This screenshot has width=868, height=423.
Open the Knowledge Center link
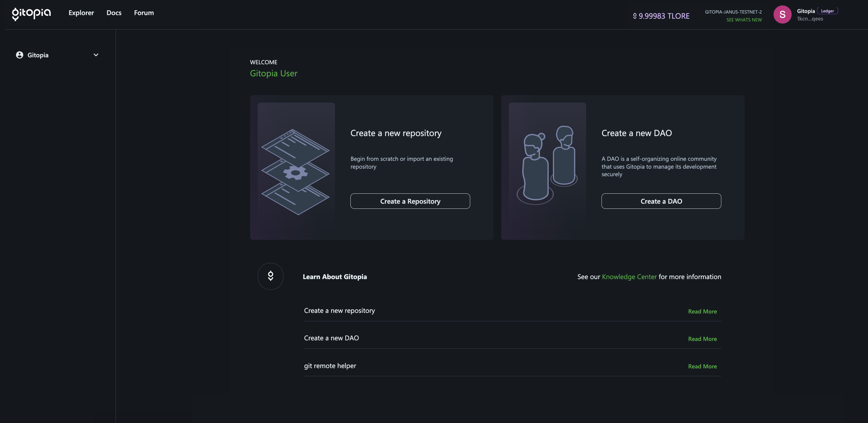coord(629,276)
